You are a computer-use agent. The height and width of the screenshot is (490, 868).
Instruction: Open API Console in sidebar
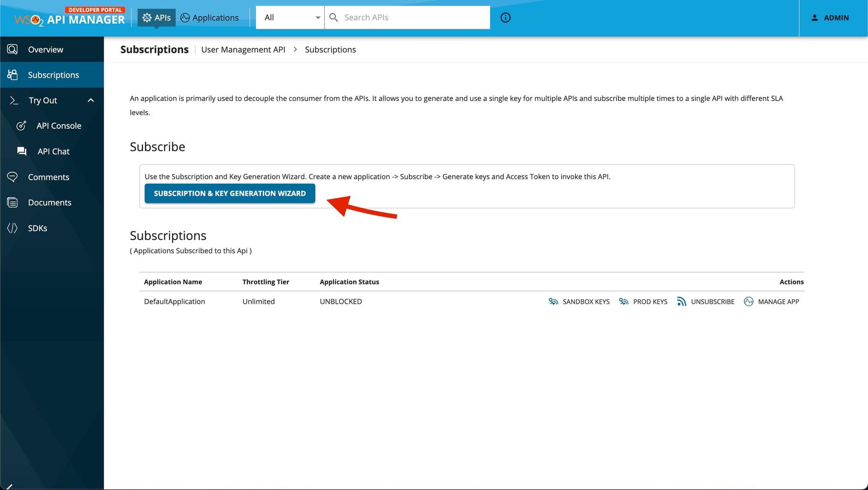52,126
